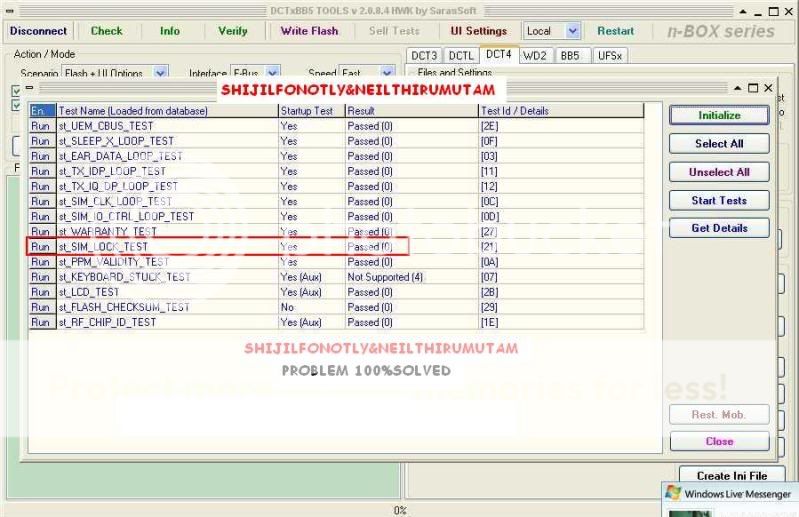Select the st_SIM_LOCK_TEST name cell
Image resolution: width=799 pixels, height=517 pixels.
(x=167, y=247)
